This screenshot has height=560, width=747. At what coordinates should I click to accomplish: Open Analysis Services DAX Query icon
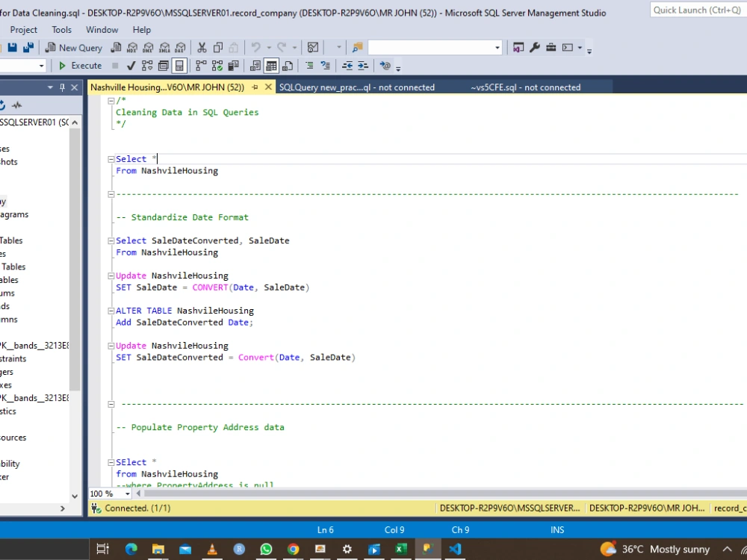(x=180, y=47)
